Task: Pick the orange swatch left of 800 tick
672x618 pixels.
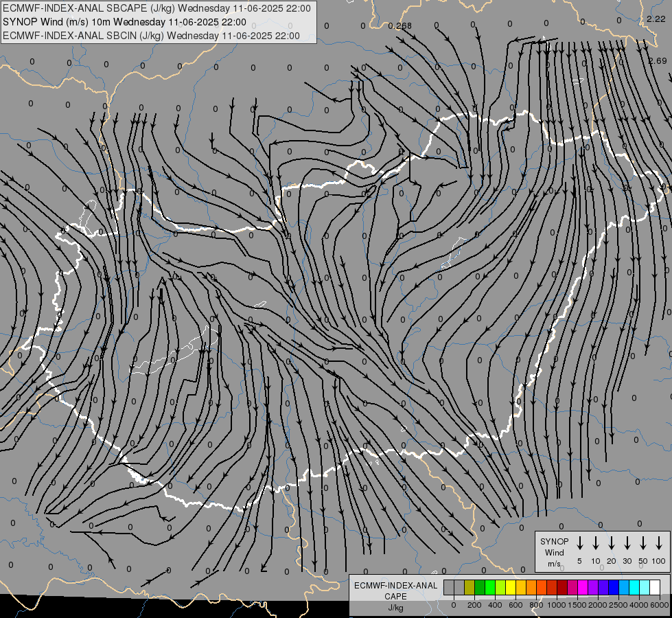Action: click(x=531, y=587)
